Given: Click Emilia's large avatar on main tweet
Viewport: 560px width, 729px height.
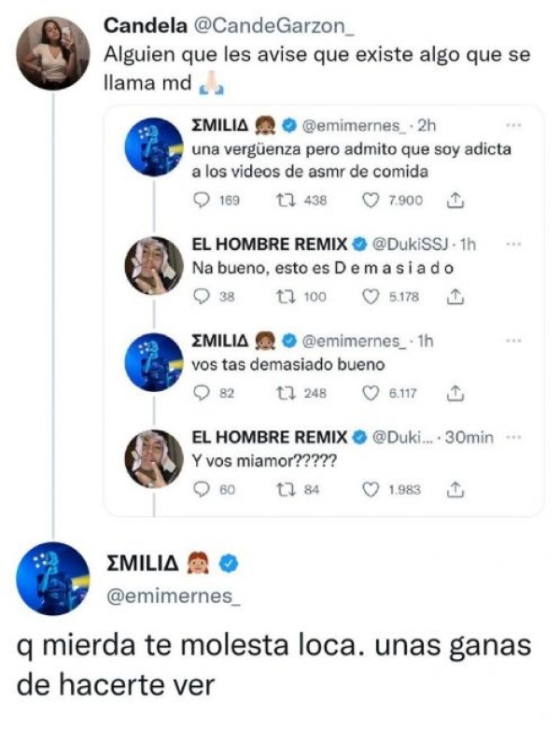Looking at the screenshot, I should tap(54, 579).
